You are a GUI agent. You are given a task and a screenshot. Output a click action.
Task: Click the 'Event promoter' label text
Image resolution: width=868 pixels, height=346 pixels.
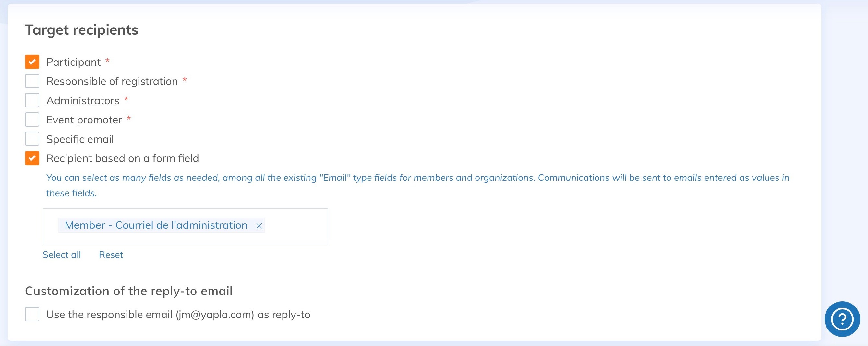point(84,120)
